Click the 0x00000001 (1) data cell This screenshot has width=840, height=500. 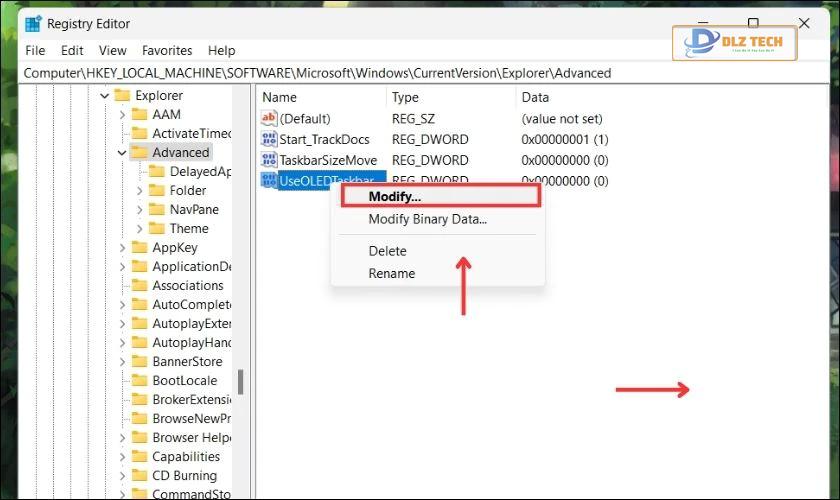[565, 139]
